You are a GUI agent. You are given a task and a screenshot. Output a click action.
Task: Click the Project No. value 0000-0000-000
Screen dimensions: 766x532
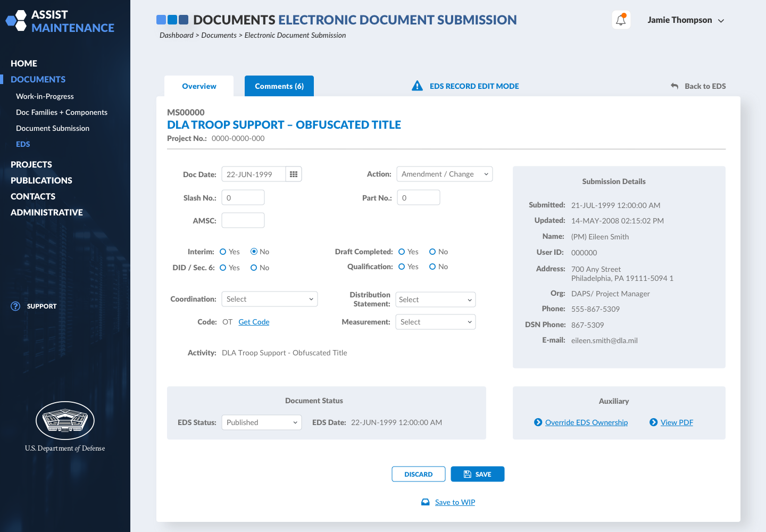coord(238,138)
